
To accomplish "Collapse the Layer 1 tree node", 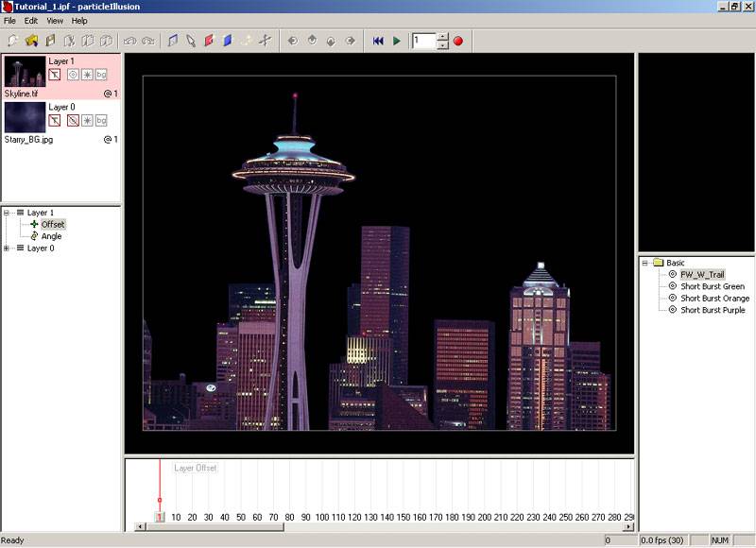I will [8, 213].
